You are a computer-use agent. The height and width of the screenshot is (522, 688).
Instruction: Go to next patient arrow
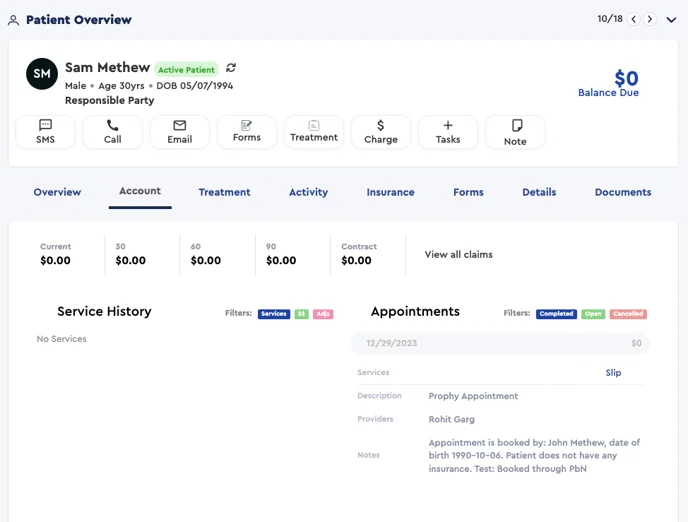(x=650, y=19)
